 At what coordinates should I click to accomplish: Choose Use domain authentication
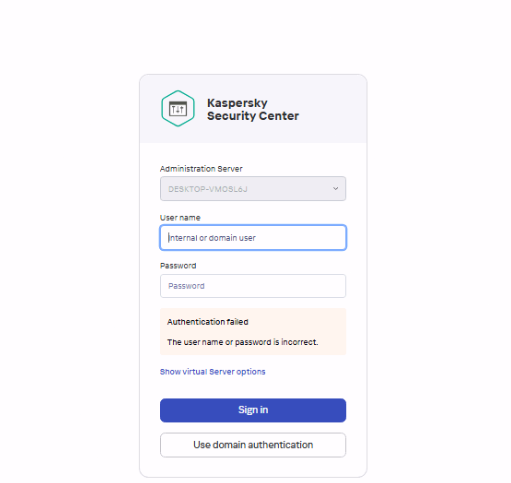253,445
